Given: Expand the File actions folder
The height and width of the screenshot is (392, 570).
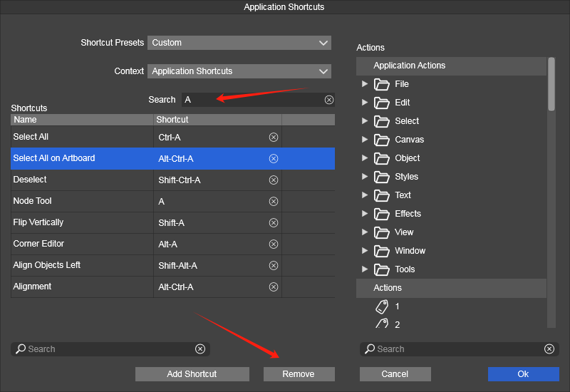Looking at the screenshot, I should coord(365,84).
